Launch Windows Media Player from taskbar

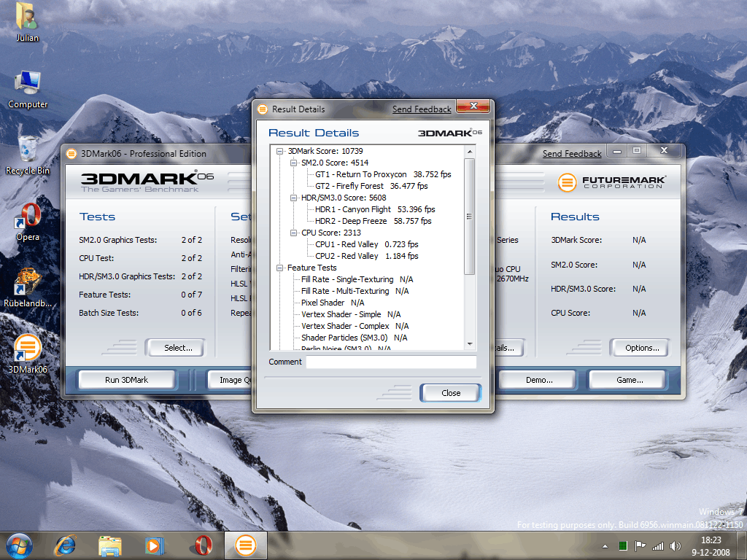point(155,545)
